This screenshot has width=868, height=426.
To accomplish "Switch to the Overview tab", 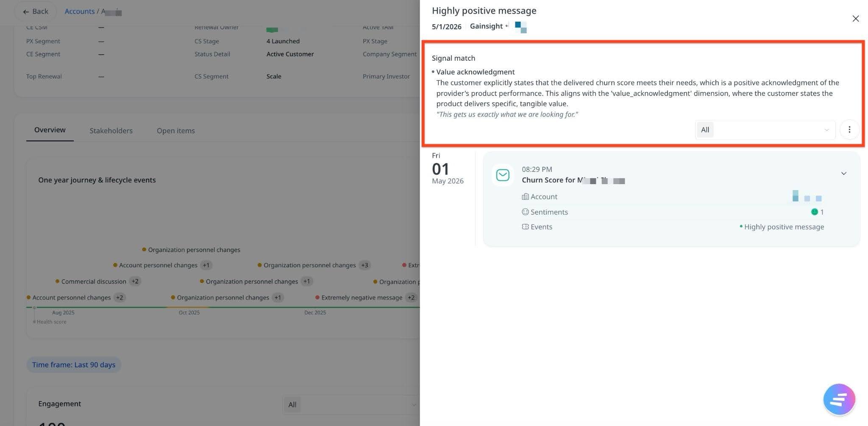I will (x=50, y=130).
